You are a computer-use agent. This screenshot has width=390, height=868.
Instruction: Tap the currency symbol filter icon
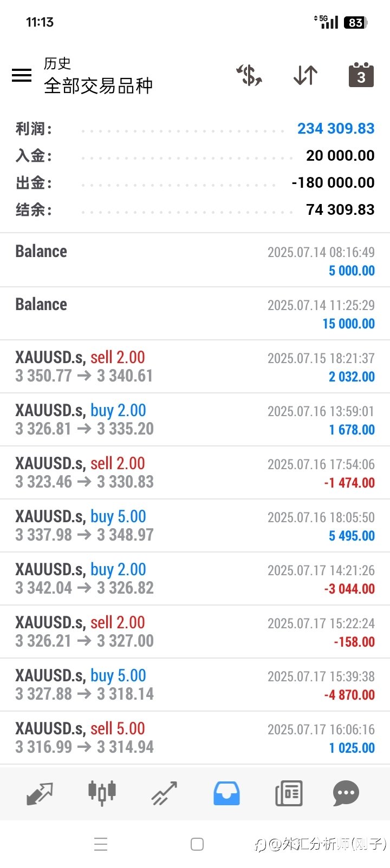[x=249, y=75]
